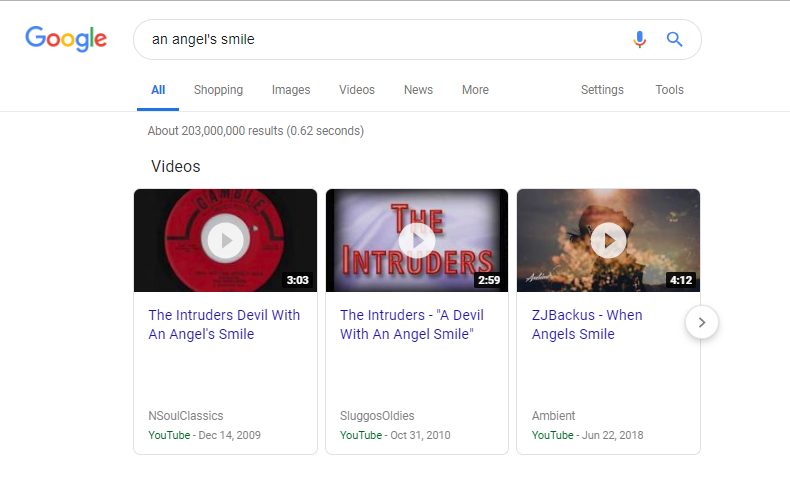The image size is (790, 483).
Task: Play the first Intruders video
Action: 226,240
